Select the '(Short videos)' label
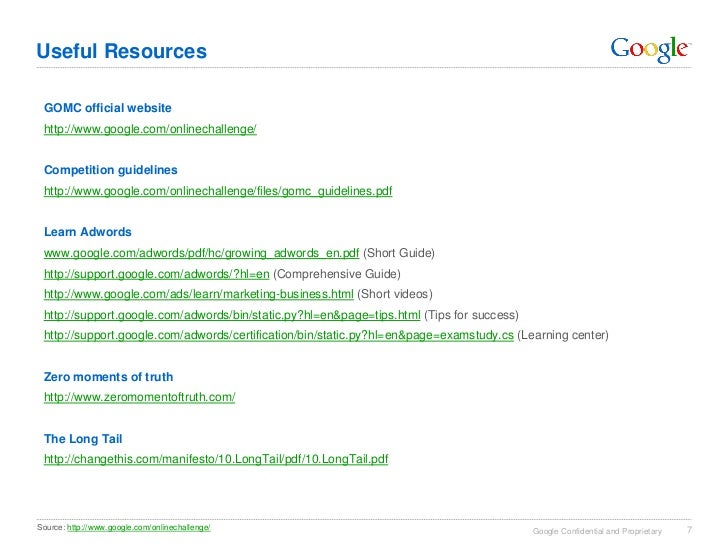The width and height of the screenshot is (728, 546). pos(395,294)
